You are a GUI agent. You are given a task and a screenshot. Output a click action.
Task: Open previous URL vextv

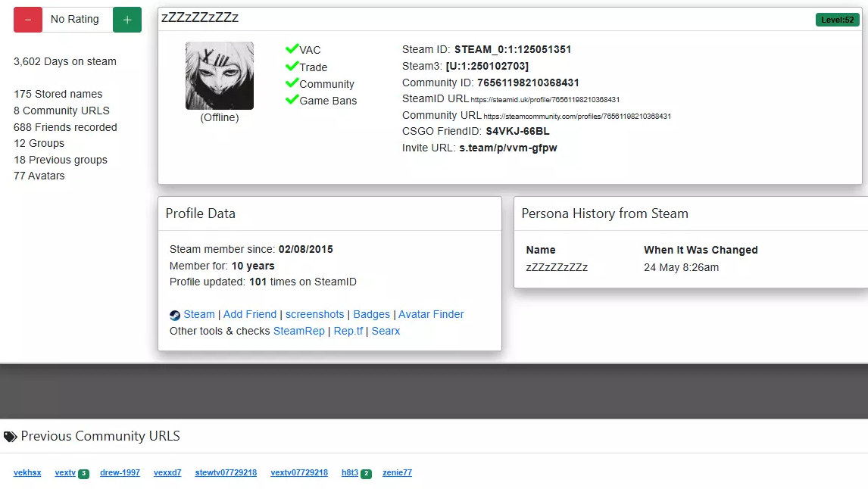click(x=65, y=472)
